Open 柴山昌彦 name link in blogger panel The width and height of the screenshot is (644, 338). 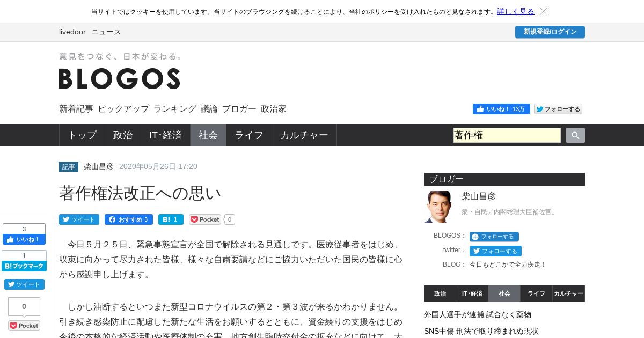(x=479, y=196)
